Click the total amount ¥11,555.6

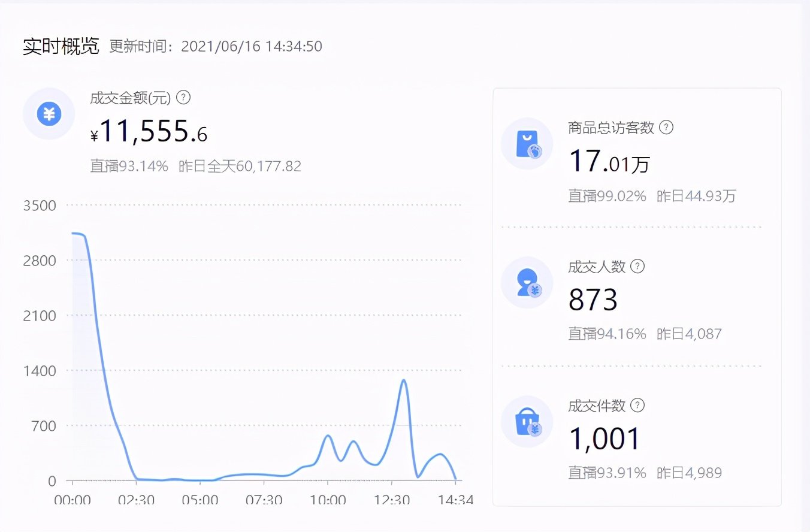point(147,131)
